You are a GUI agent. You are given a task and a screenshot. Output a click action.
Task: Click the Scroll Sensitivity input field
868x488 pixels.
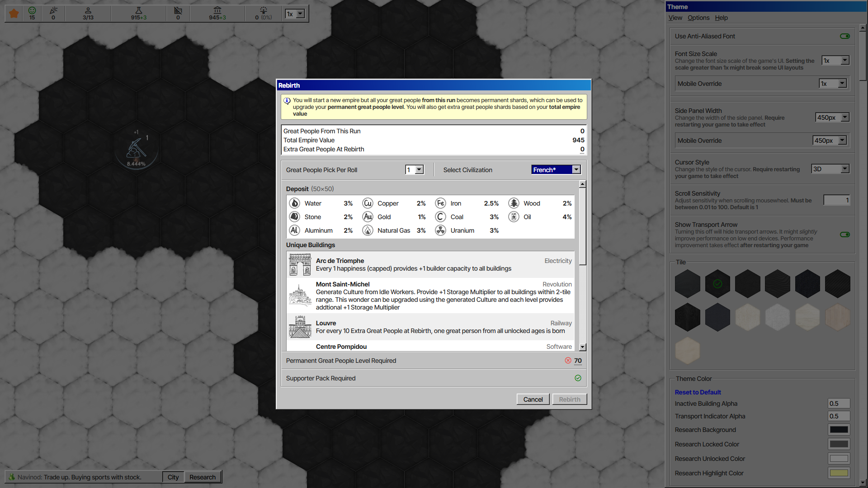[836, 200]
